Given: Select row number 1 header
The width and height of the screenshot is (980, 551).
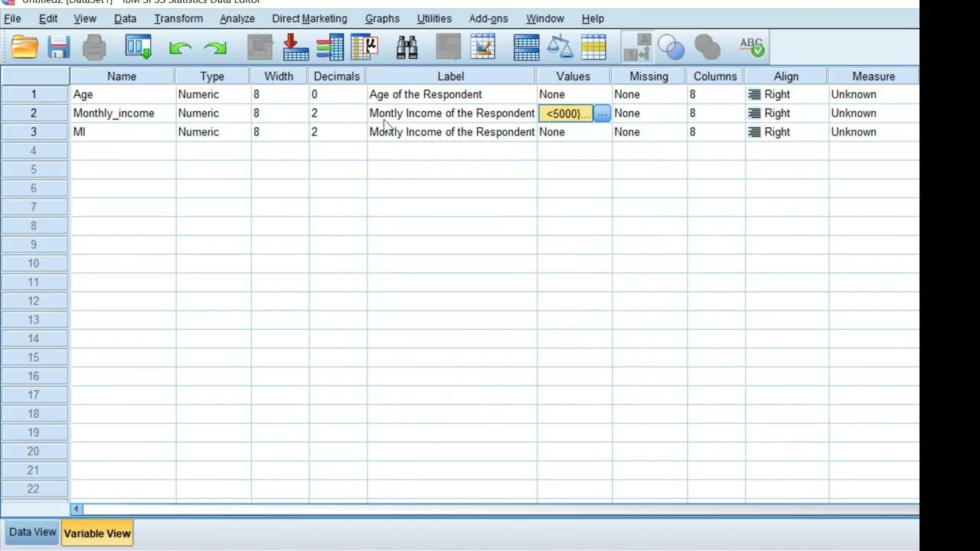Looking at the screenshot, I should (34, 94).
